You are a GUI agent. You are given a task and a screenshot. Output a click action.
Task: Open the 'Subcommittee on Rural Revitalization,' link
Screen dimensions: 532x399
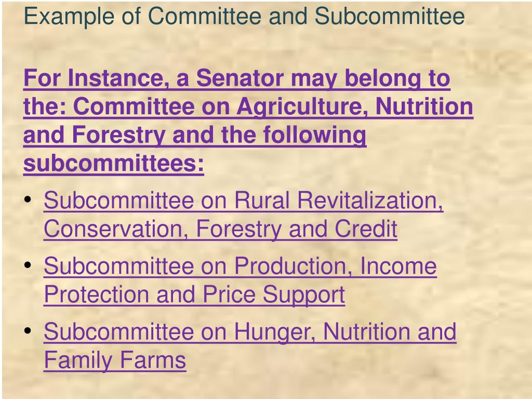point(244,201)
